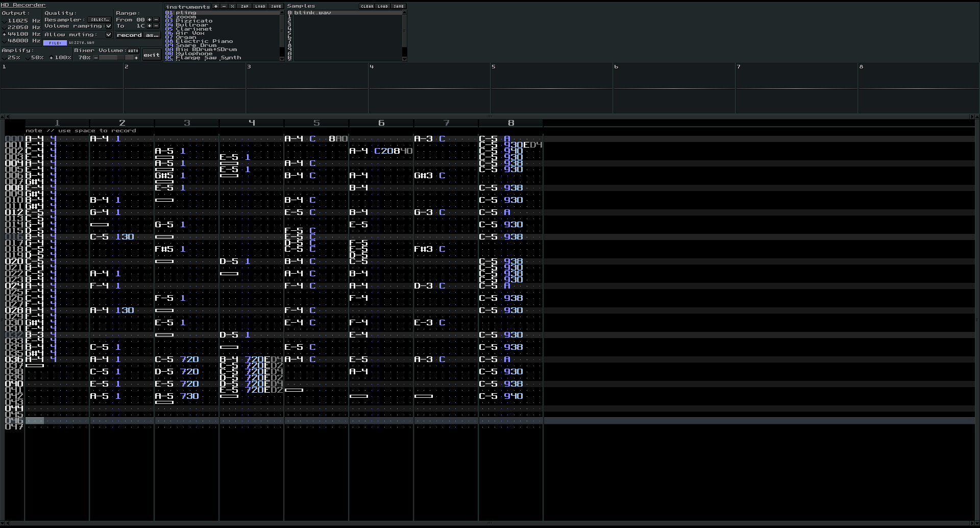Select instrument 04 Bullroar

[222, 25]
